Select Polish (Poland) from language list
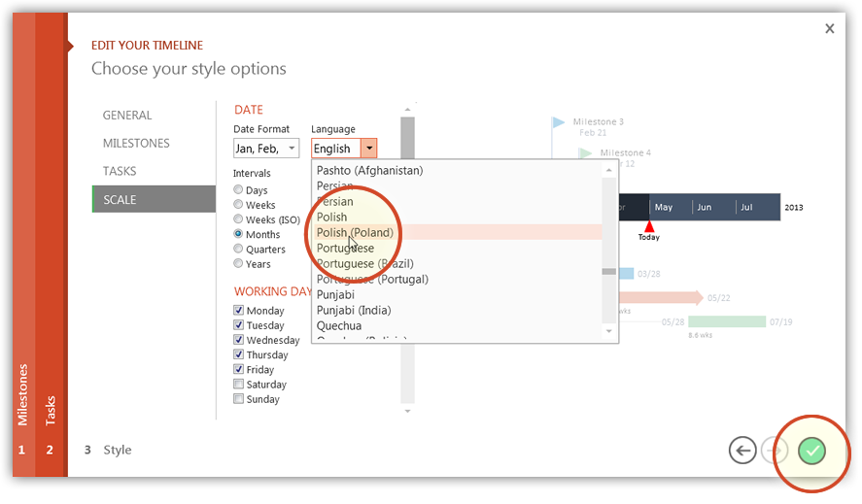The width and height of the screenshot is (862, 504). click(x=355, y=233)
